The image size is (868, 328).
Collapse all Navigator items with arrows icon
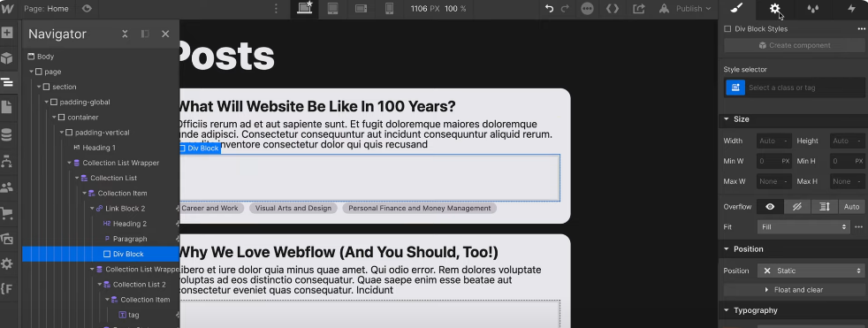pos(126,34)
